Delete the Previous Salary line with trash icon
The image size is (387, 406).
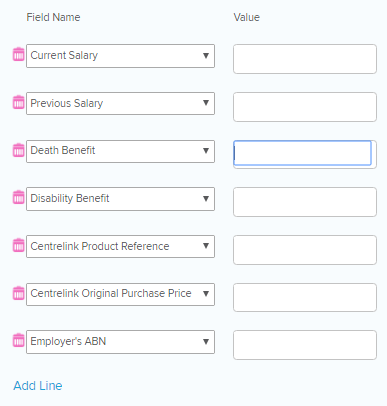pyautogui.click(x=19, y=102)
